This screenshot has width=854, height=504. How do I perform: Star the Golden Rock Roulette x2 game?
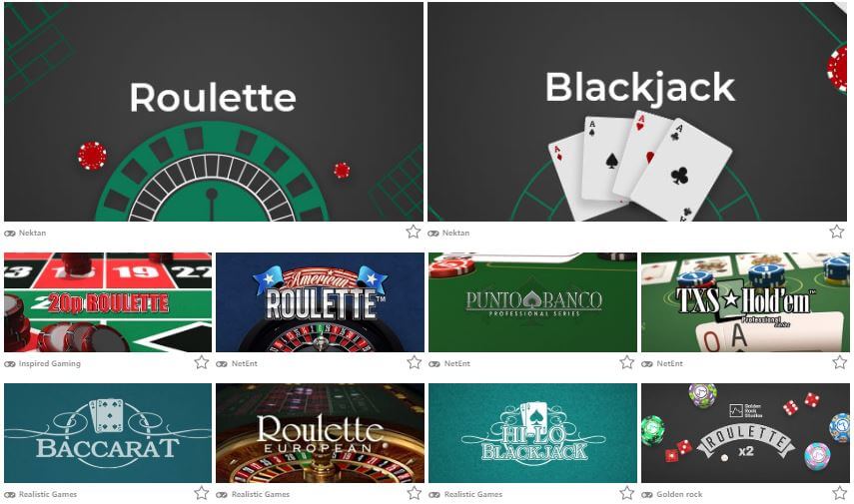tap(840, 494)
